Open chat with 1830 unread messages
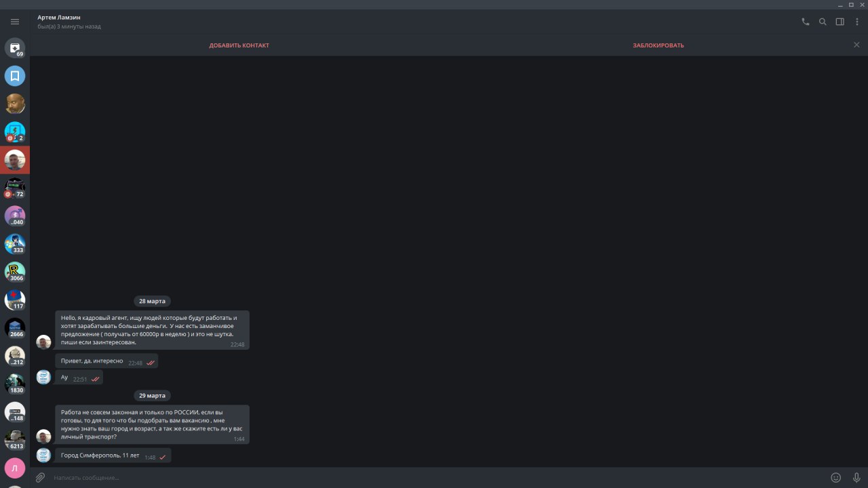 point(15,384)
